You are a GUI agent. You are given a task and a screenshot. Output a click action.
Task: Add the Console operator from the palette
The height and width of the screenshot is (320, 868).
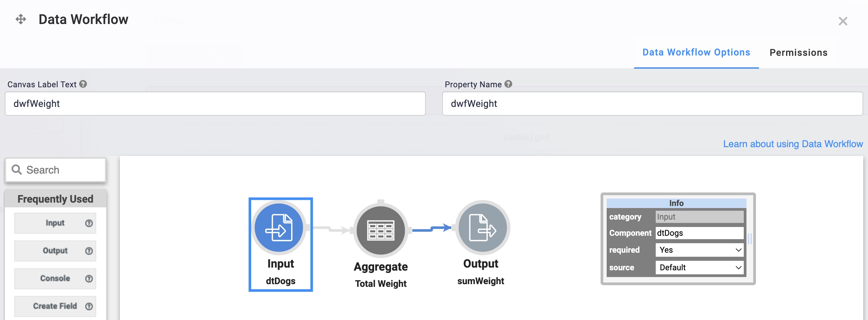point(55,278)
